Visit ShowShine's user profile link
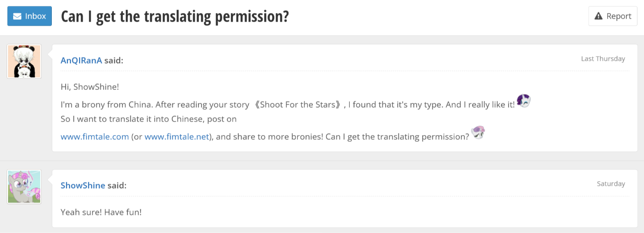Image resolution: width=644 pixels, height=233 pixels. (83, 185)
